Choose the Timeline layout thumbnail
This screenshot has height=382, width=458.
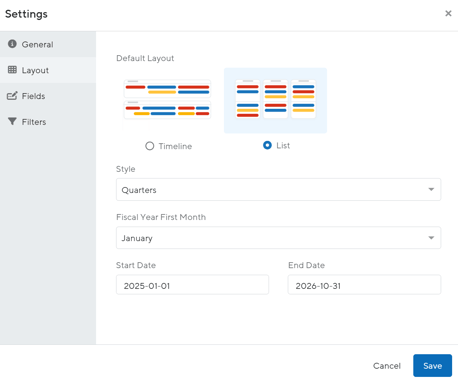[167, 100]
